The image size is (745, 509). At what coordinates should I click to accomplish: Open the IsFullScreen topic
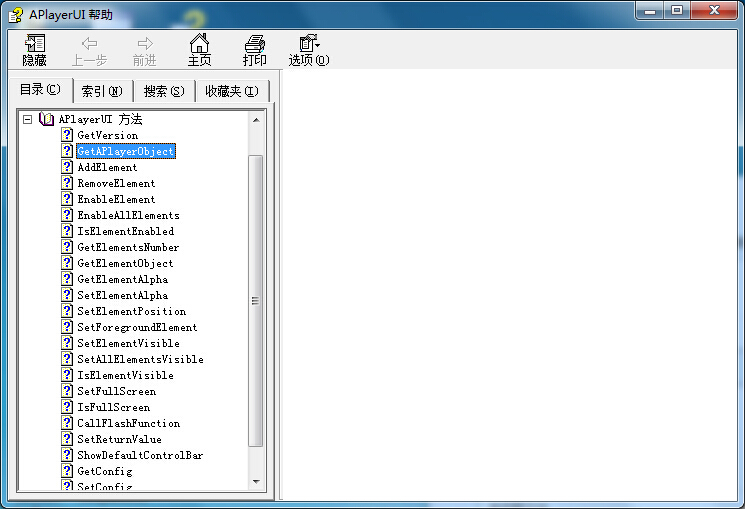114,407
